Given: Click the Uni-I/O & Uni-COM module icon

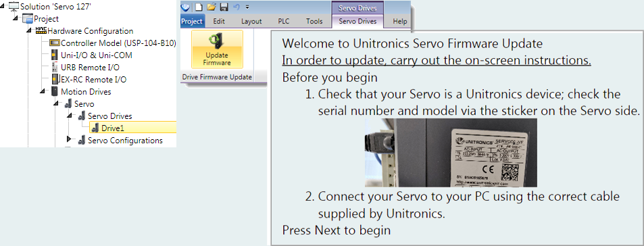Looking at the screenshot, I should [54, 55].
